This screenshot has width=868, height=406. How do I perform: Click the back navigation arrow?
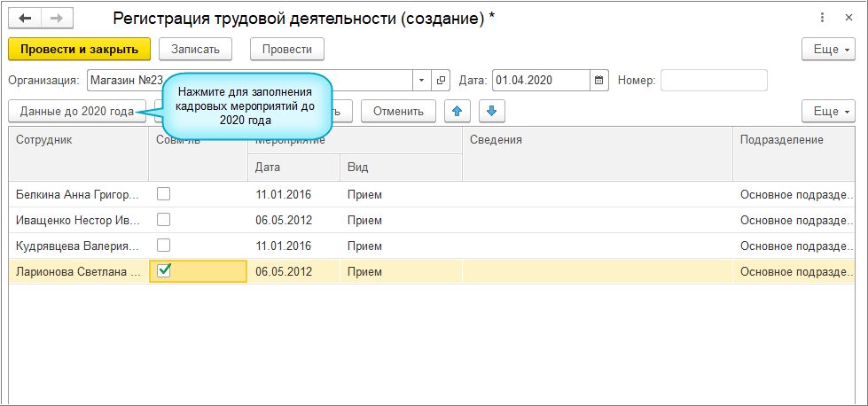click(x=24, y=17)
